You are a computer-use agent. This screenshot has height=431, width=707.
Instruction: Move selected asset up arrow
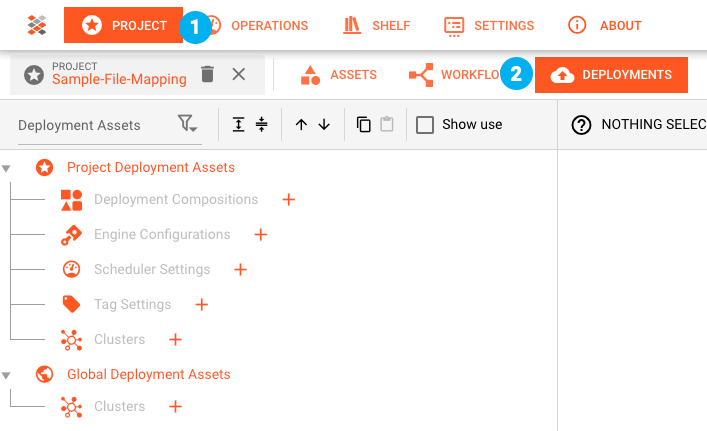[301, 125]
